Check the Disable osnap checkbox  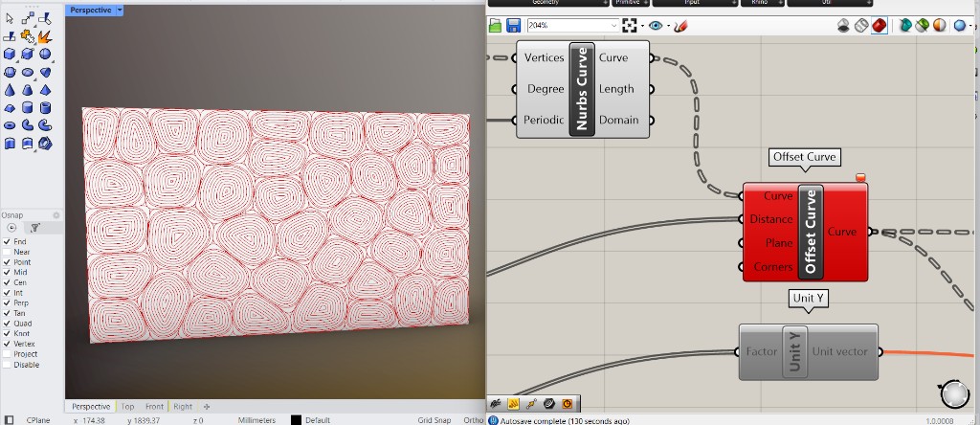(x=7, y=365)
